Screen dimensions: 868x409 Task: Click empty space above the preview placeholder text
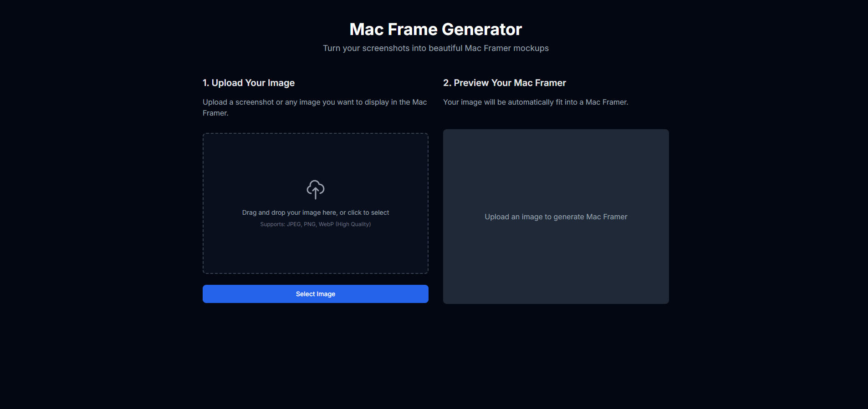(x=556, y=168)
